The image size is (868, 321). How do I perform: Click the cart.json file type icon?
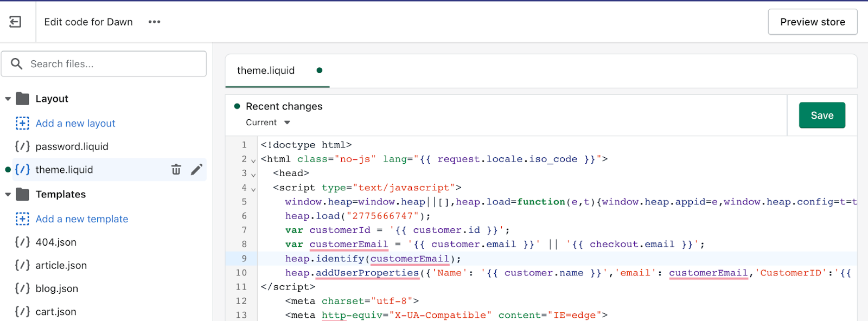(22, 312)
